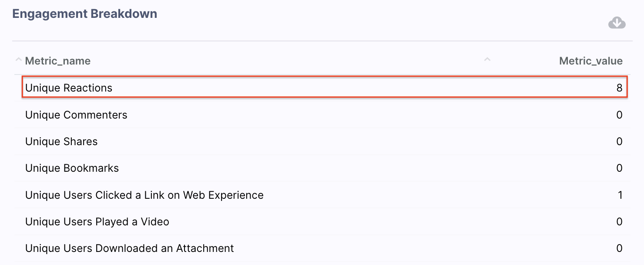Select the Unique Reactions row

325,88
